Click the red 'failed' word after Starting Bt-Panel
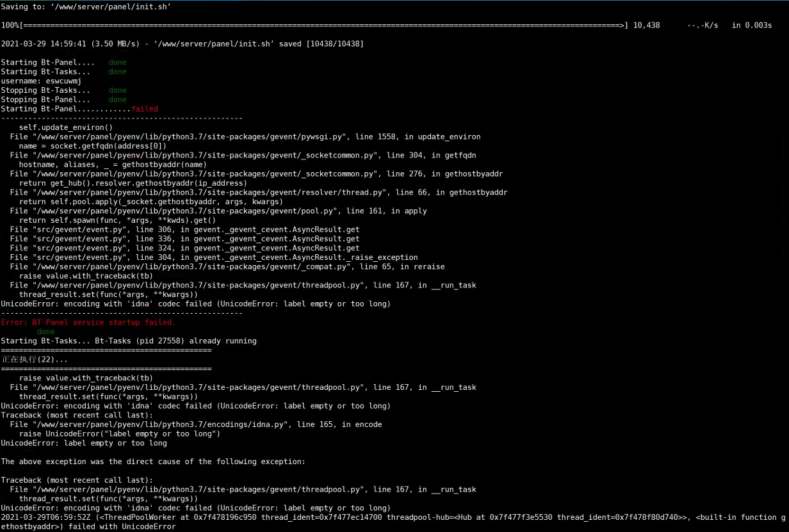 144,109
